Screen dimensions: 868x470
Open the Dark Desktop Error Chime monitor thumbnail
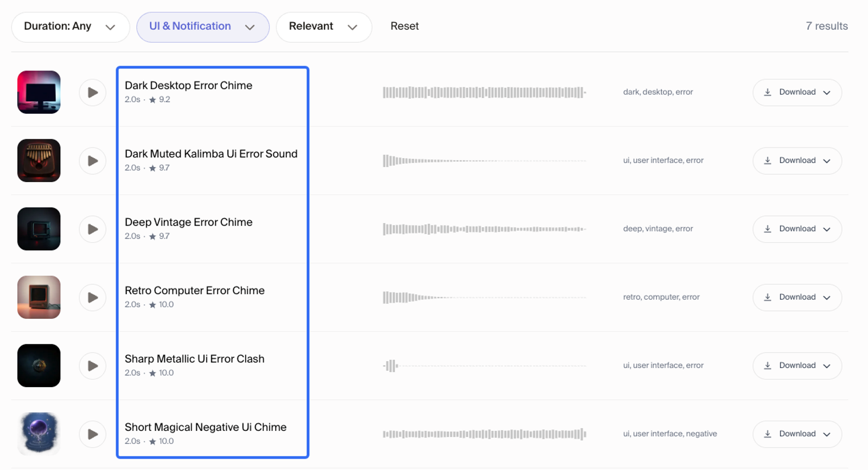pos(39,92)
